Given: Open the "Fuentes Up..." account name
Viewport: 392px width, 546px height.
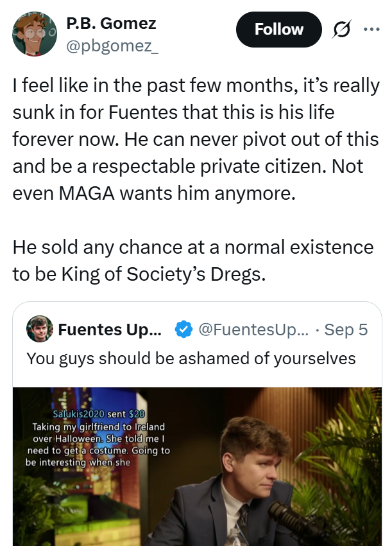Looking at the screenshot, I should pyautogui.click(x=110, y=330).
